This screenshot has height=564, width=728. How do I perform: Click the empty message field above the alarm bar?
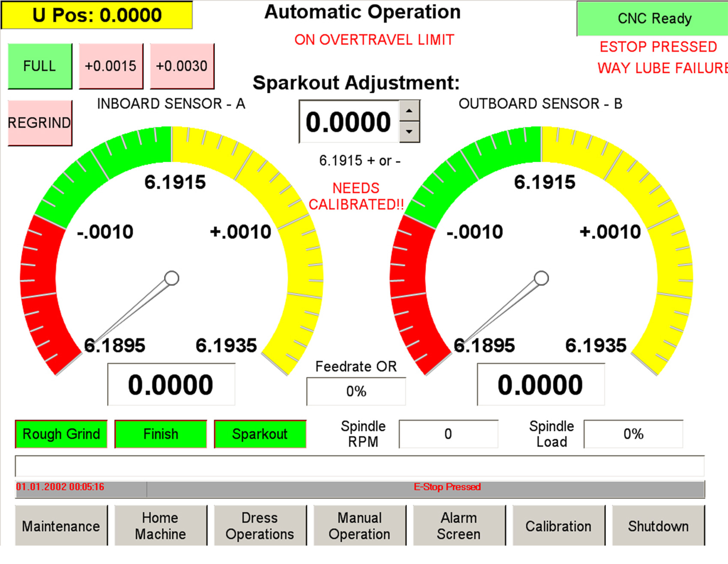[360, 466]
